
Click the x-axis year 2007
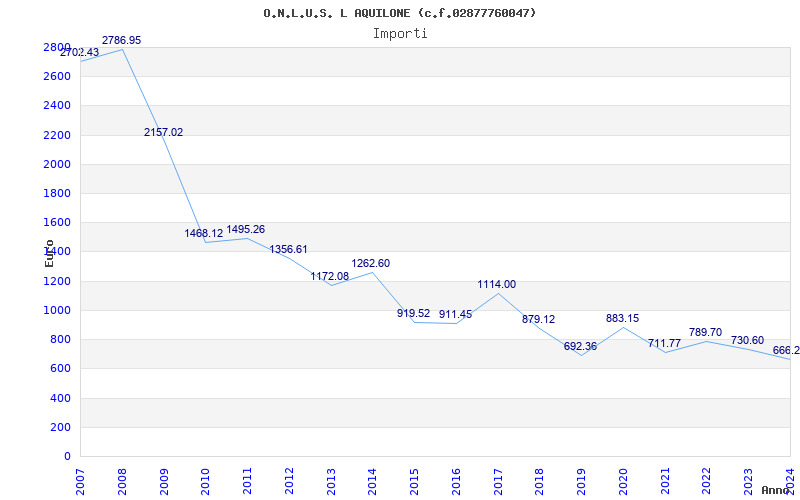80,482
